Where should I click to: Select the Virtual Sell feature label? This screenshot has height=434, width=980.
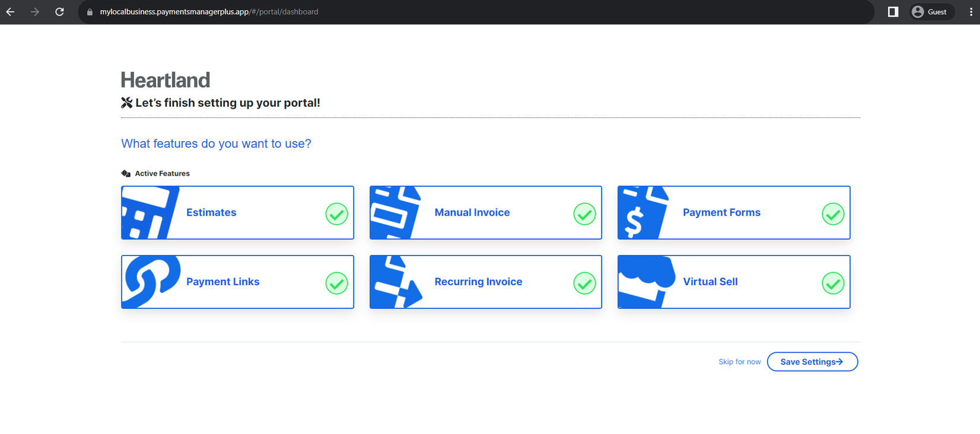coord(710,282)
